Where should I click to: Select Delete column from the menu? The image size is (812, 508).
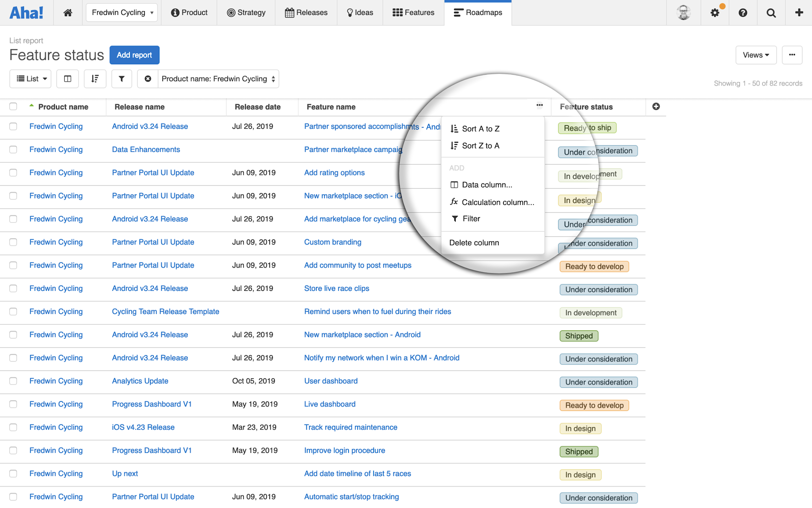coord(474,243)
